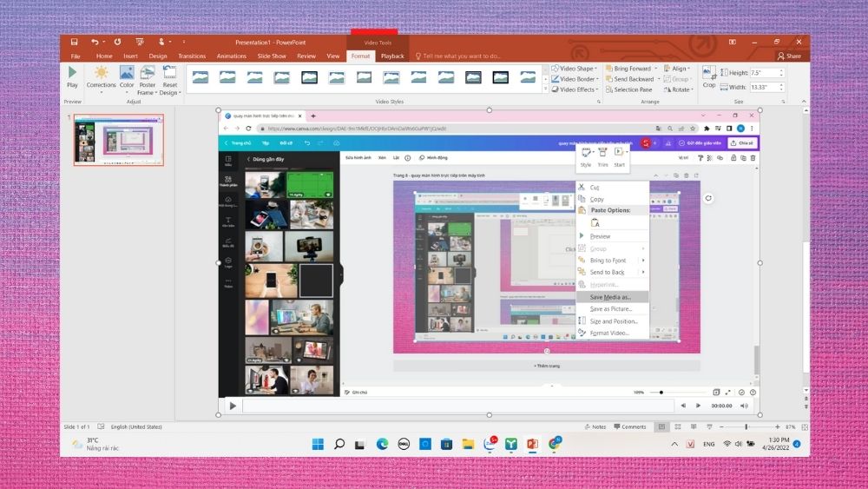Select the Crop tool
The image size is (868, 489).
(709, 77)
